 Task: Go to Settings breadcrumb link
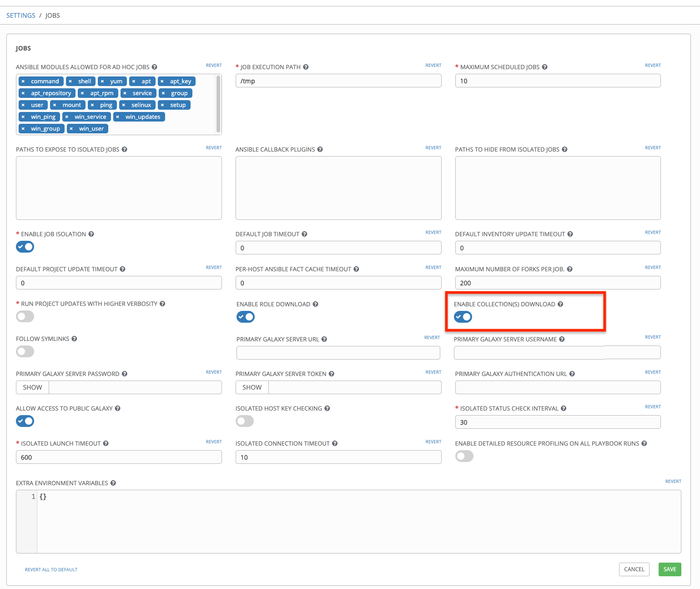coord(21,15)
